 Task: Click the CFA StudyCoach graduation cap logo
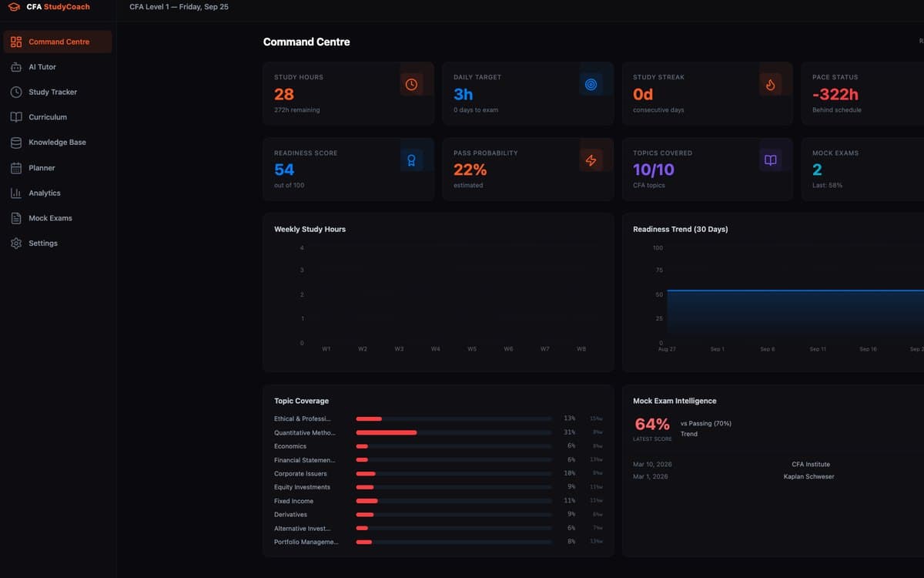pos(14,7)
